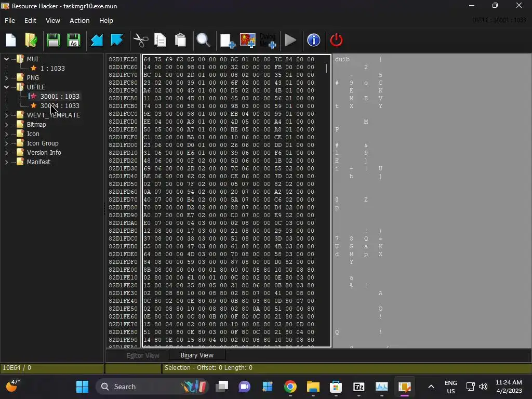
Task: Open Task View from the taskbar
Action: pyautogui.click(x=222, y=387)
